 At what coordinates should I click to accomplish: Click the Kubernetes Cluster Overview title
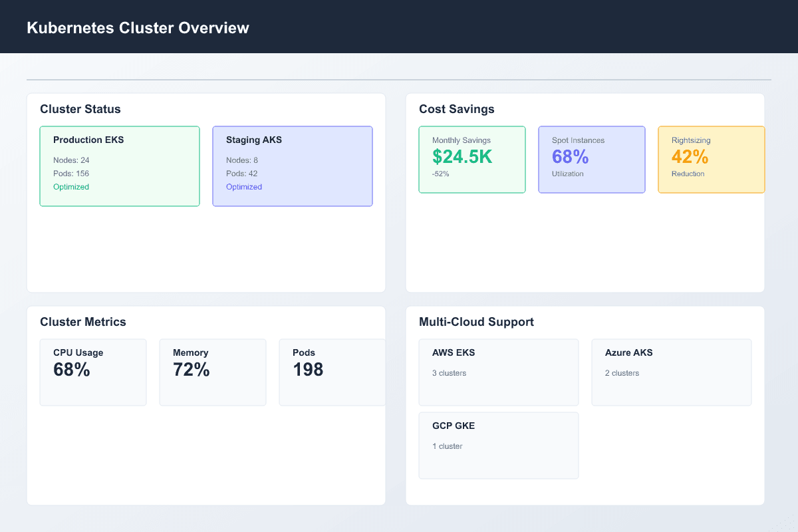click(138, 28)
